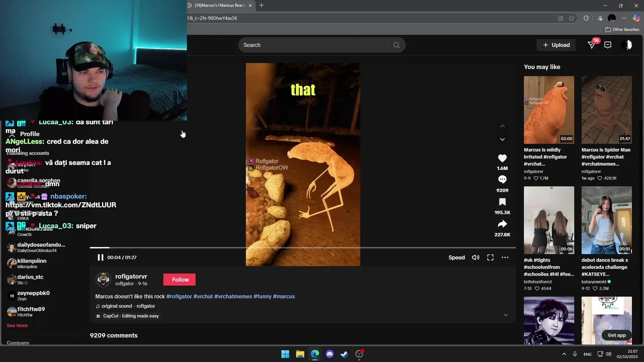Enter fullscreen mode for the video
The width and height of the screenshot is (644, 362).
[x=490, y=257]
